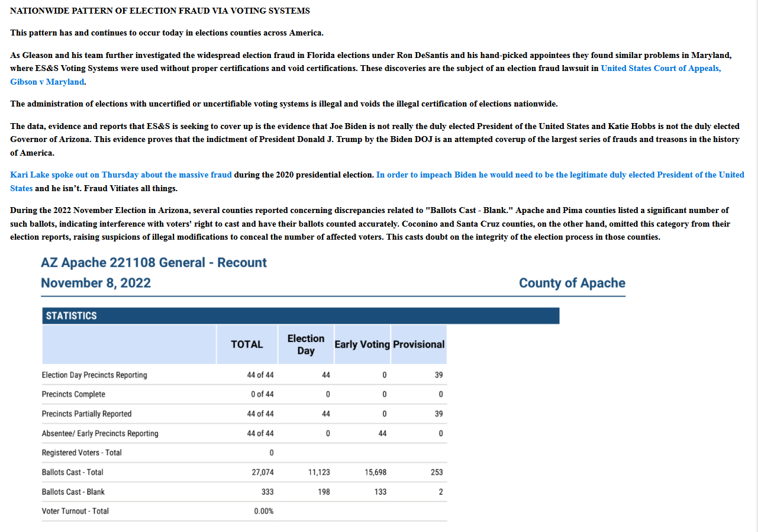Click the Early Voting column header

click(362, 344)
